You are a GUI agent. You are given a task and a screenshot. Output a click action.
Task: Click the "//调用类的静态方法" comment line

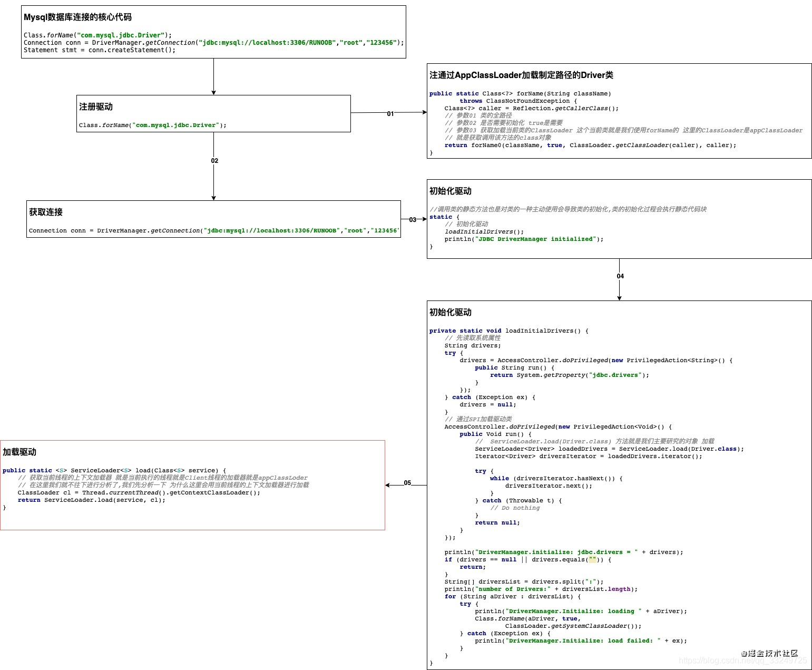568,209
